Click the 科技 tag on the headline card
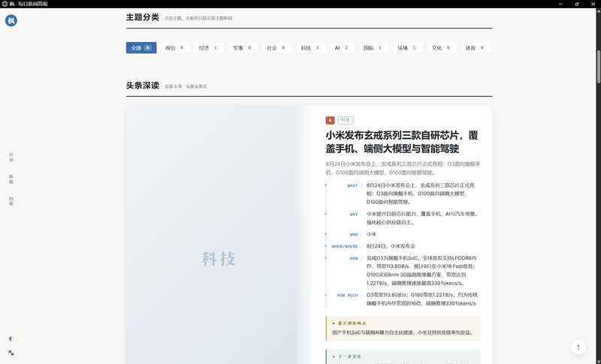The width and height of the screenshot is (601, 364). click(x=346, y=120)
